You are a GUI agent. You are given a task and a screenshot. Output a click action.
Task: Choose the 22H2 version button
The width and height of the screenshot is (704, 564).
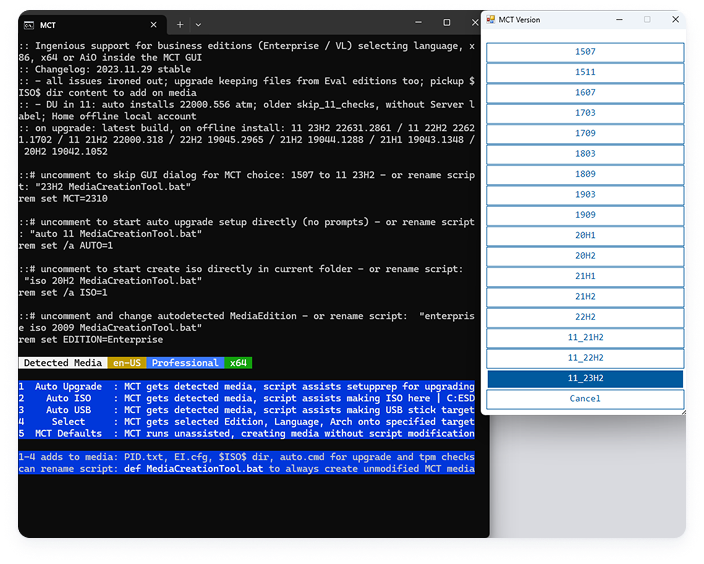[x=585, y=317]
